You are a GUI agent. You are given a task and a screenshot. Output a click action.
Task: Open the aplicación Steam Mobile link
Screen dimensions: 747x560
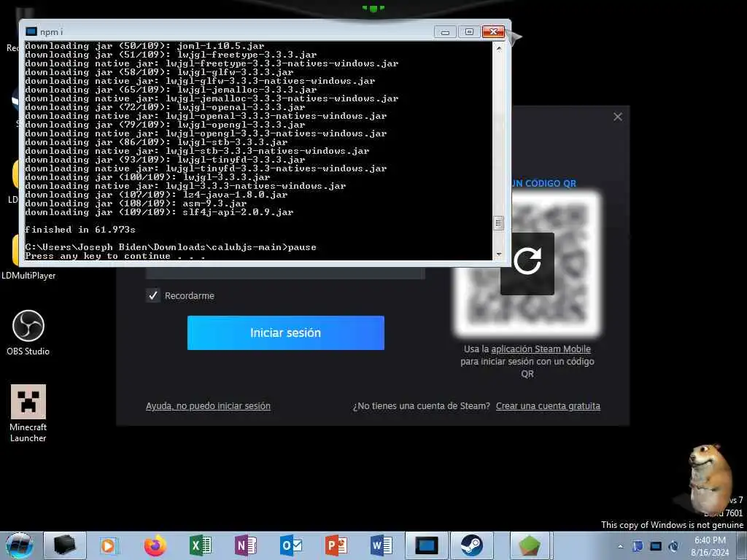pos(541,349)
